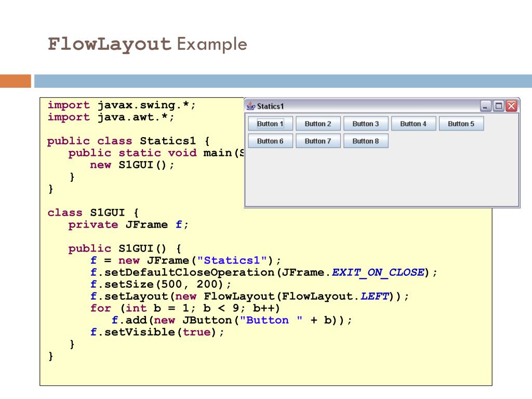Viewport: 532px width, 399px height.
Task: Close the Statics1 window
Action: point(511,106)
